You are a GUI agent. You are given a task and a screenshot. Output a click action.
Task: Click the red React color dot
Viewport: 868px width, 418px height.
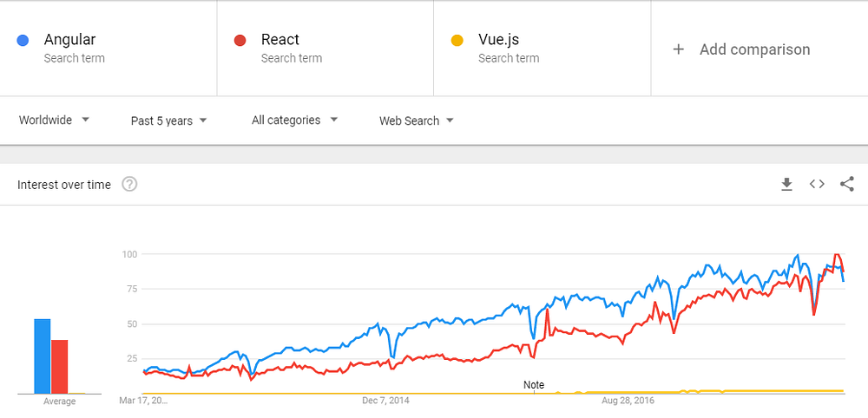click(x=240, y=40)
